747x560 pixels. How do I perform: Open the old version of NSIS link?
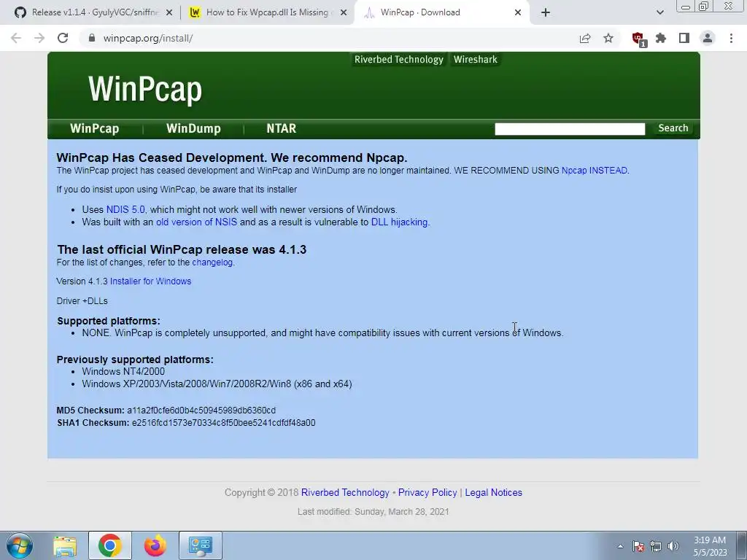(x=196, y=222)
